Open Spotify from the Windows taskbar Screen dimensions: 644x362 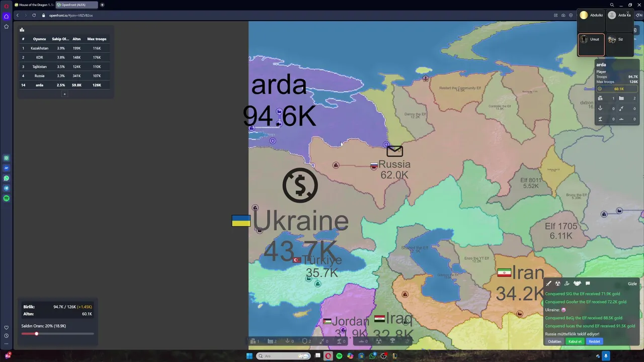click(x=339, y=356)
